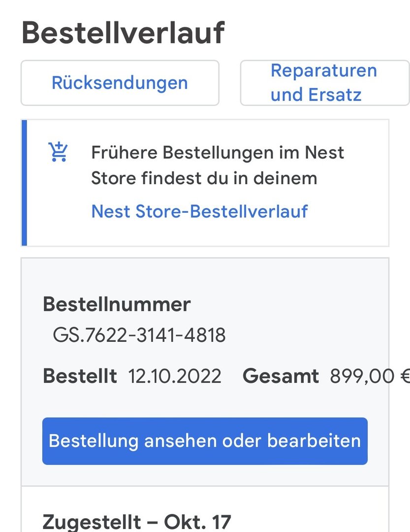Viewport: 410px width, 532px height.
Task: Click the Frühere Bestellungen info text
Action: point(218,166)
